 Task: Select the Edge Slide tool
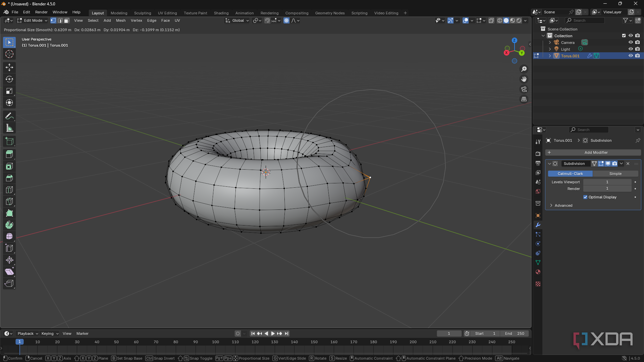pos(9,248)
